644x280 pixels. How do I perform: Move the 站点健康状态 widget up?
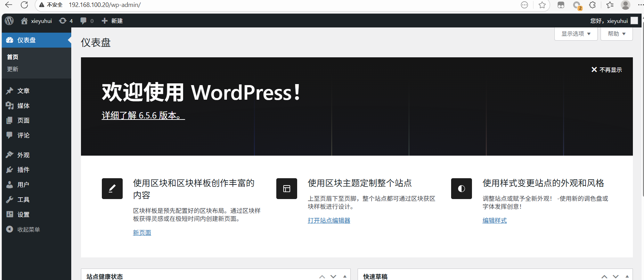(x=322, y=277)
